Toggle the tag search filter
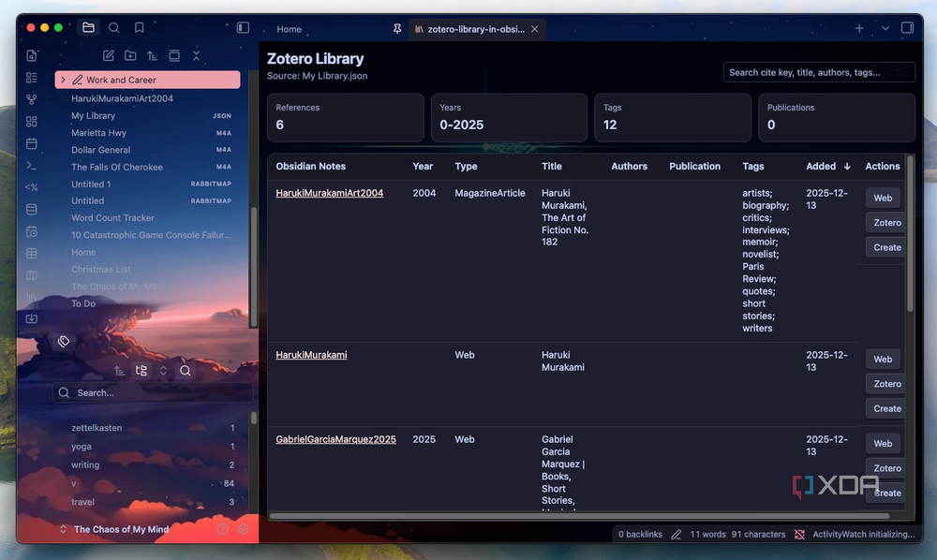 [x=186, y=371]
